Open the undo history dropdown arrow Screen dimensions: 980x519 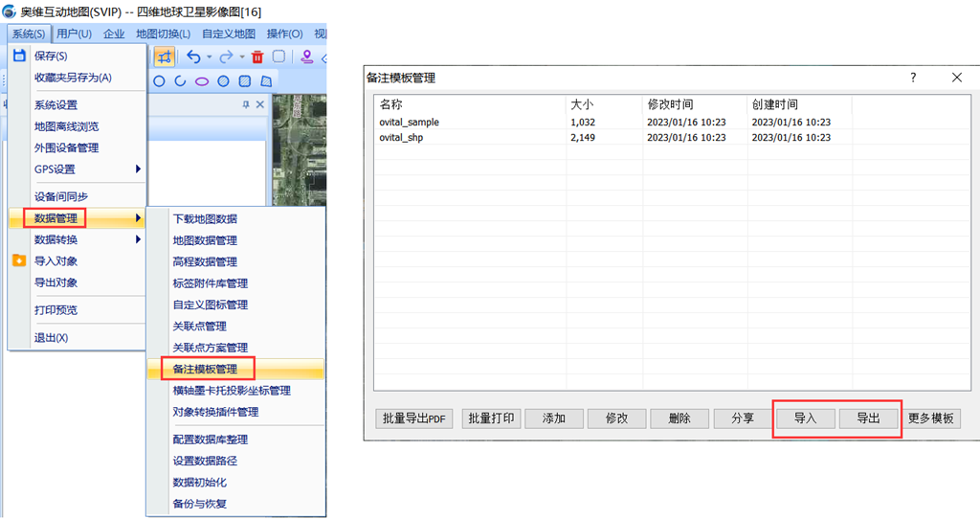point(210,57)
